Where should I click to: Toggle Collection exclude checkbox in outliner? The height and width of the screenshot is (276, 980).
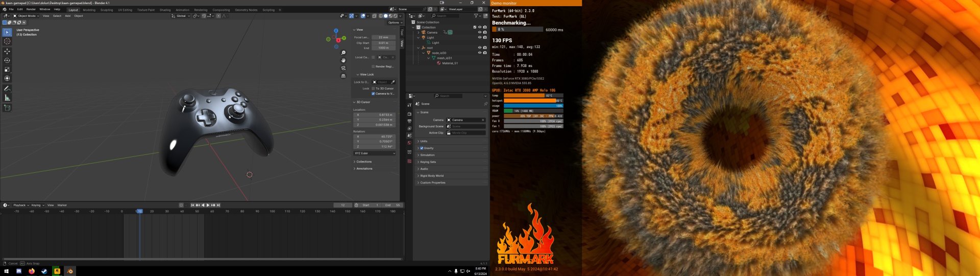[475, 27]
